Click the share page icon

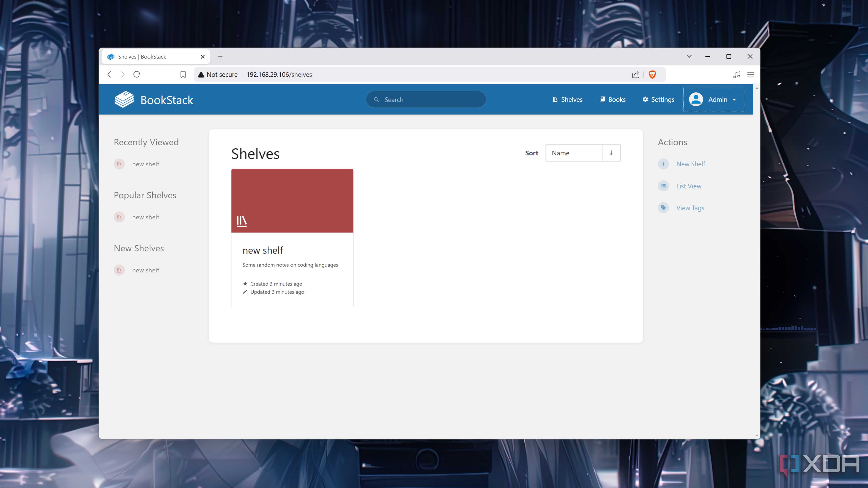pyautogui.click(x=635, y=74)
